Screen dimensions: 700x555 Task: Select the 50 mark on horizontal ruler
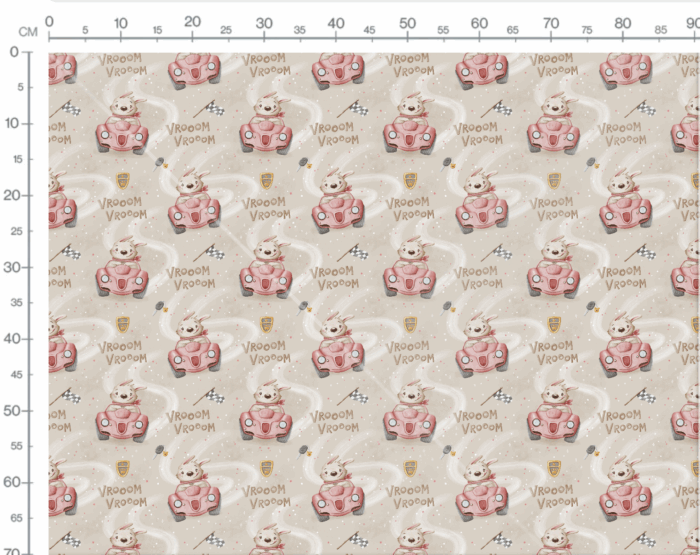[407, 23]
